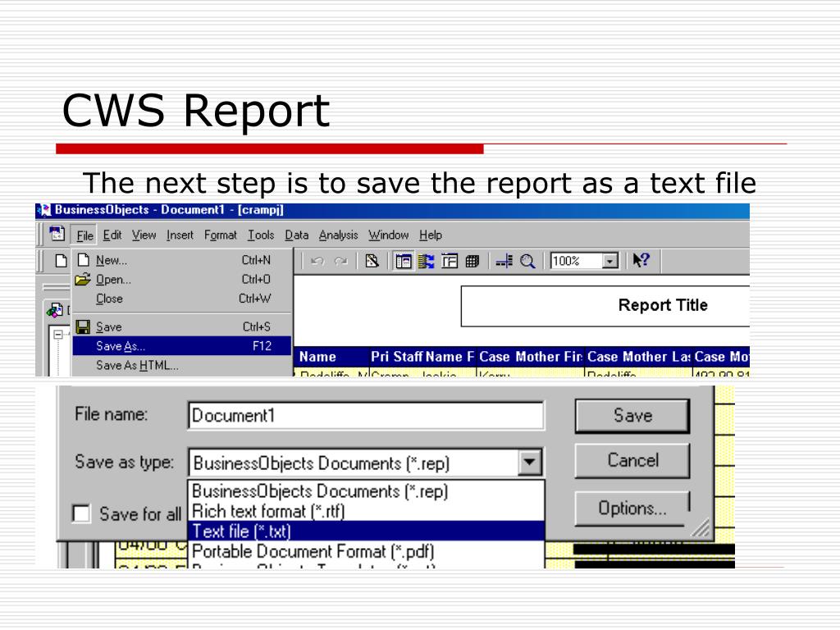This screenshot has width=840, height=630.
Task: Select 'Text file (*.txt)' option
Action: point(367,531)
